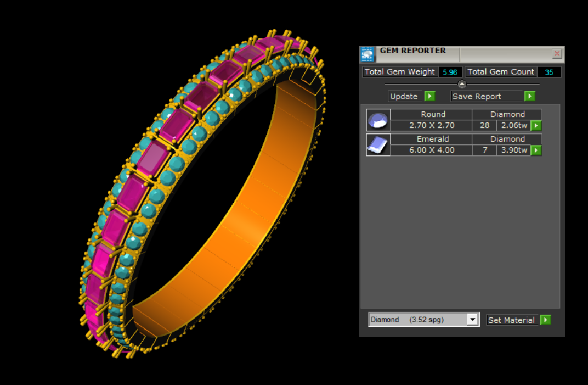Close the Gem Reporter panel
Viewport: 588px width, 385px height.
coord(557,53)
